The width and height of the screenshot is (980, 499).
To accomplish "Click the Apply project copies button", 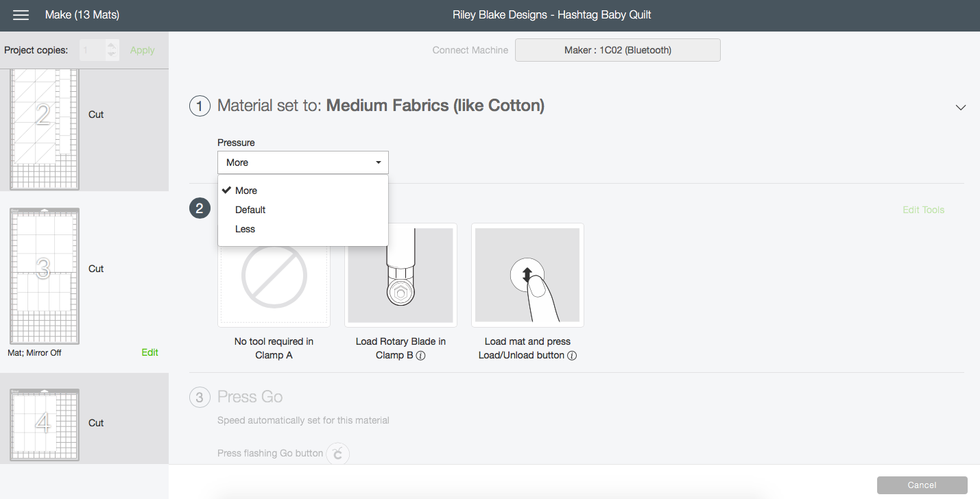I will (x=143, y=50).
